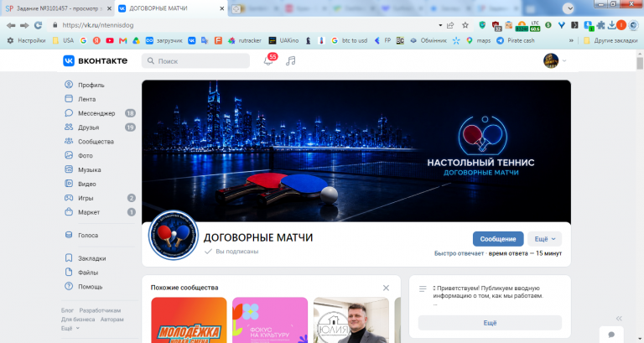
Task: Click the VK logo home icon
Action: [69, 60]
